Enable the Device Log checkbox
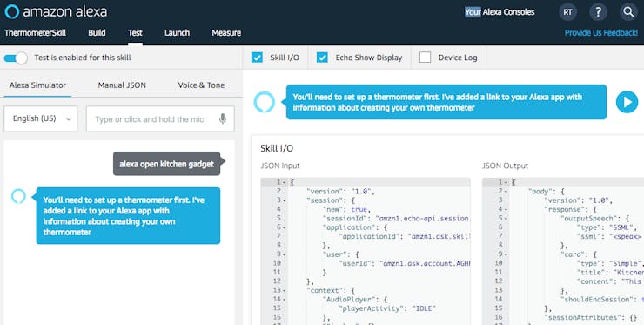This screenshot has height=325, width=644. [425, 58]
